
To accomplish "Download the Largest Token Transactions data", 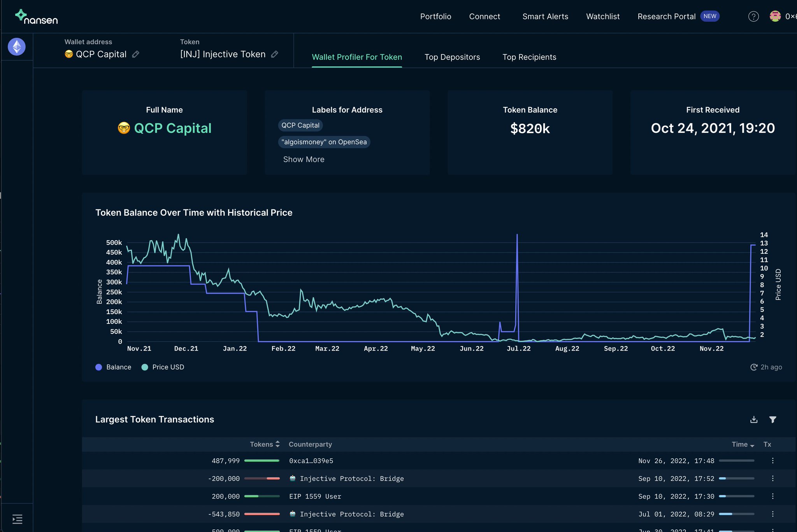I will [x=754, y=420].
